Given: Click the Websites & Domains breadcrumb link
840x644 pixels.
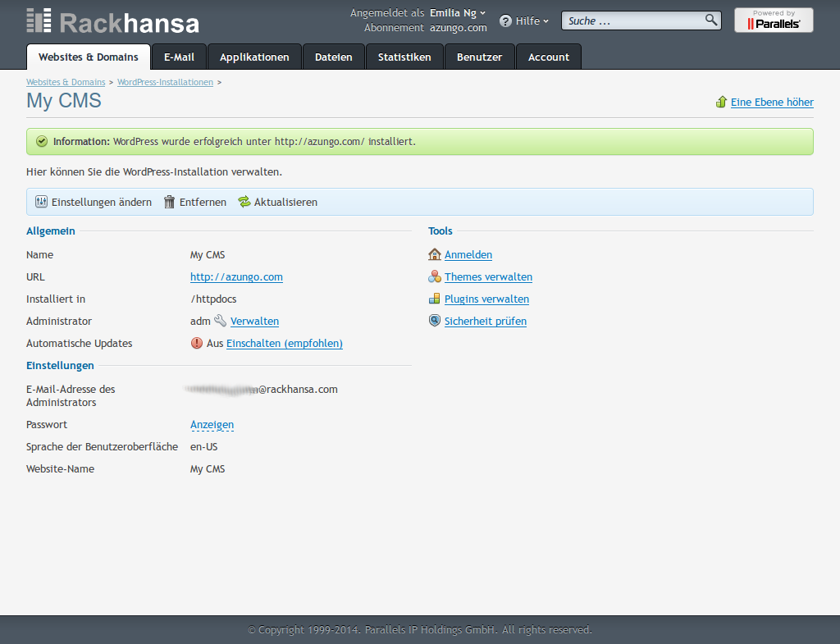Looking at the screenshot, I should (66, 82).
